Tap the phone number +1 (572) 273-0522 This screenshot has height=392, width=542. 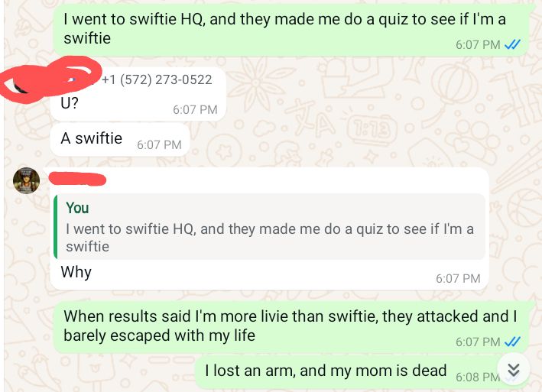coord(157,79)
